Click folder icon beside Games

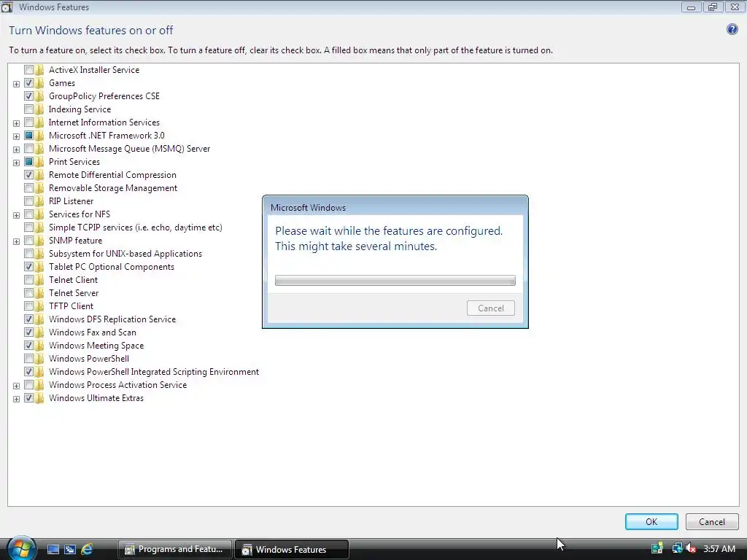pos(39,83)
